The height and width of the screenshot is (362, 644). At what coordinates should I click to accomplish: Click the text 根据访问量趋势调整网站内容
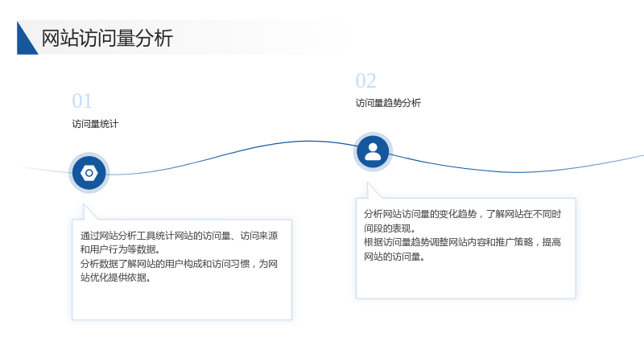pyautogui.click(x=425, y=243)
